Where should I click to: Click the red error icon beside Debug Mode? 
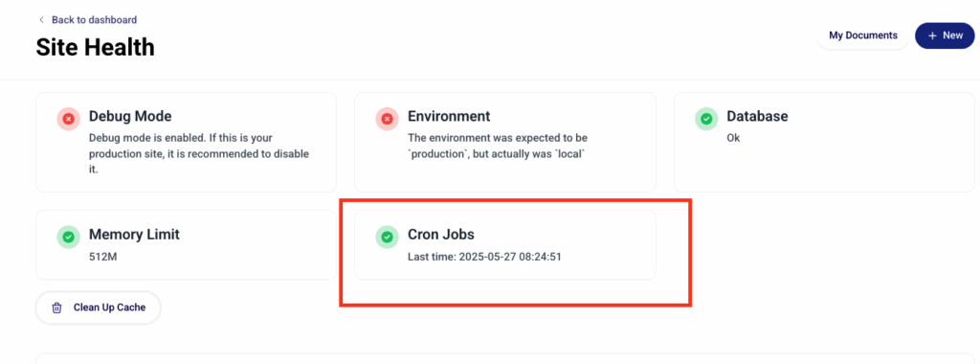(x=69, y=119)
